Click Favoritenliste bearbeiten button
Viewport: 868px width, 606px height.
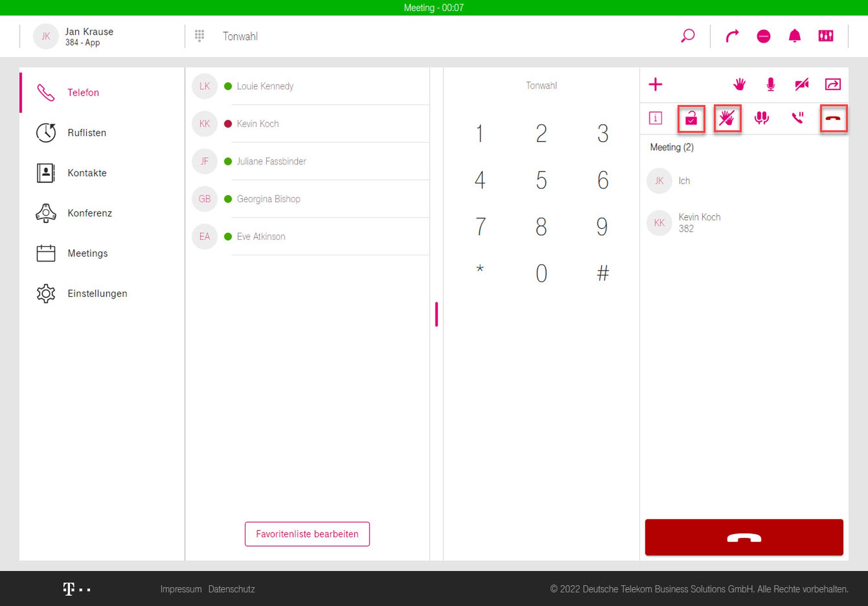pyautogui.click(x=307, y=534)
